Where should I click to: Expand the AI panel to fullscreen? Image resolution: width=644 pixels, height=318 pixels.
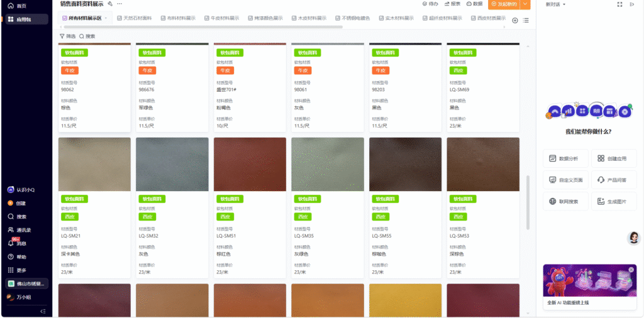click(x=620, y=4)
